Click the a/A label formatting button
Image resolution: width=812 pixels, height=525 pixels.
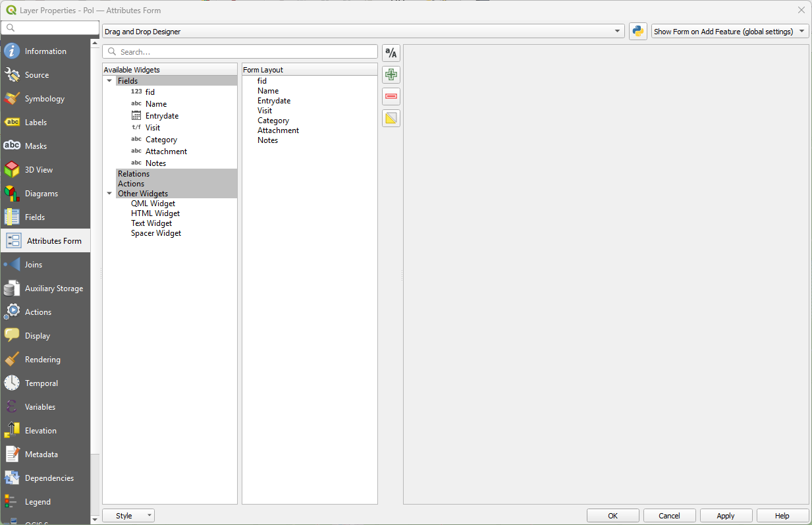pos(391,53)
